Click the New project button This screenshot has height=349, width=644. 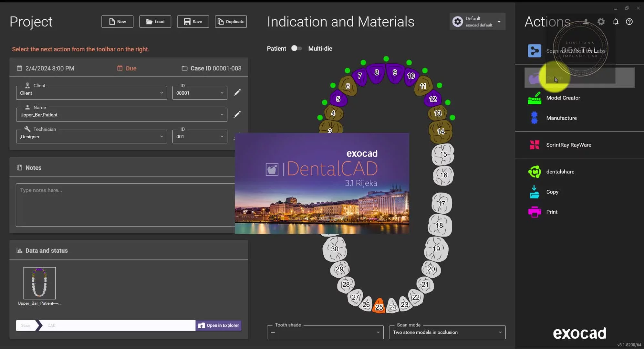(x=117, y=22)
